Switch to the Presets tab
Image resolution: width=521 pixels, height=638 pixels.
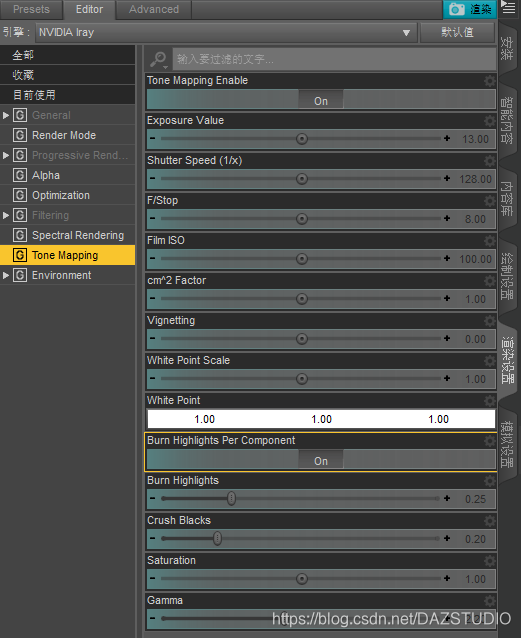[x=31, y=9]
